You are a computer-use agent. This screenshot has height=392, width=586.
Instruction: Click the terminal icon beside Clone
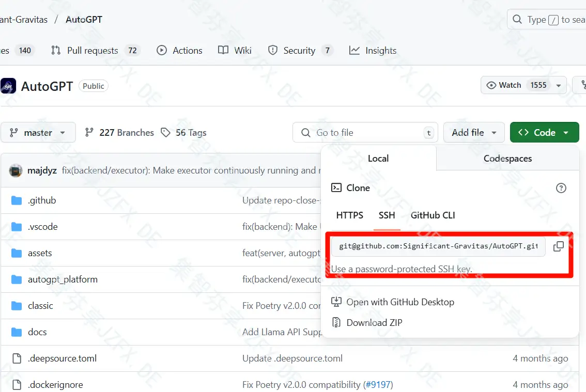336,187
